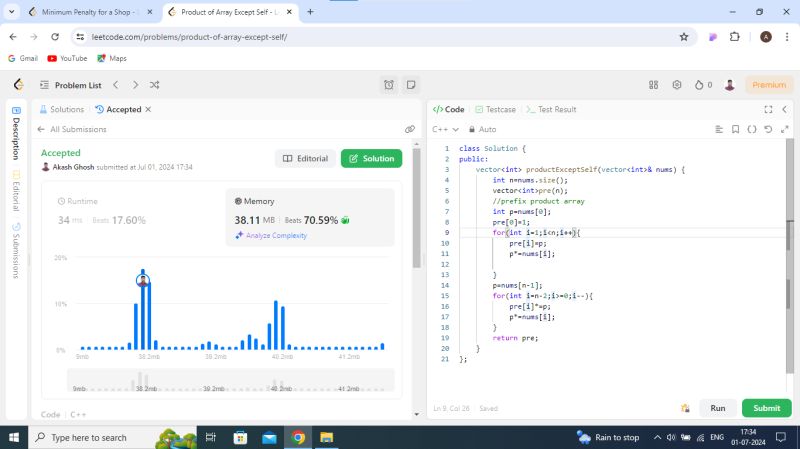Select the Memory stats card
This screenshot has width=800, height=449.
[310, 217]
